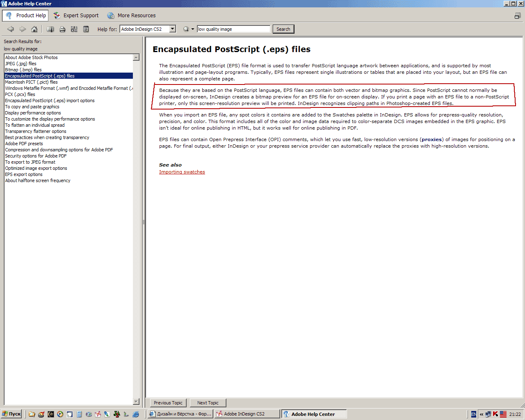Click the compact view icon at top right
Viewport: 525px width, 420px height.
[x=518, y=16]
